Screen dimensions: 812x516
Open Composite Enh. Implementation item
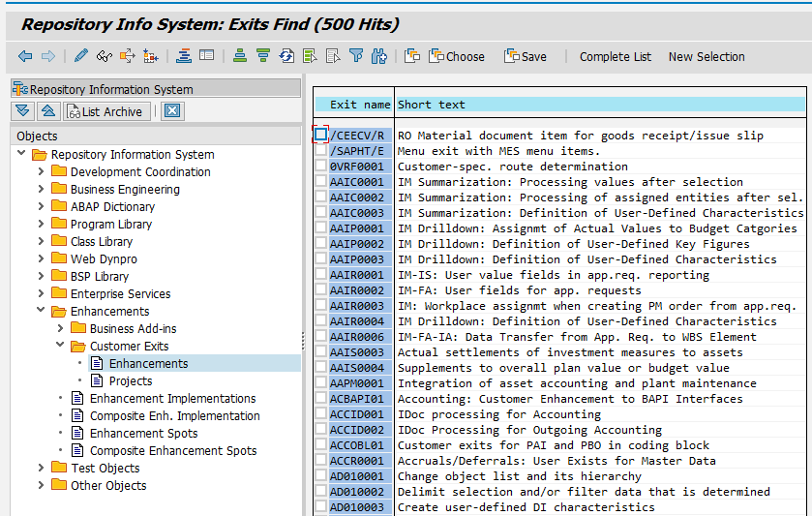coord(175,415)
